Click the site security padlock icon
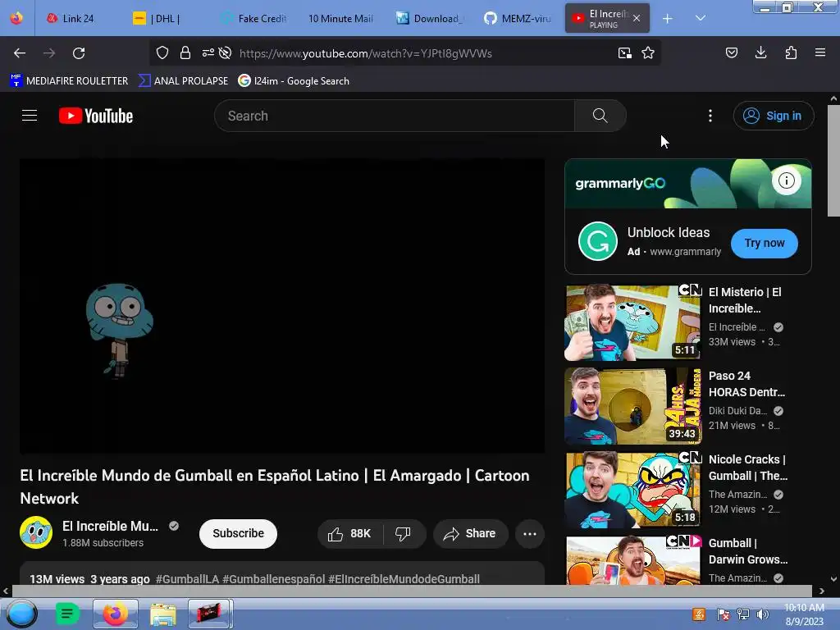This screenshot has width=840, height=630. pyautogui.click(x=185, y=52)
